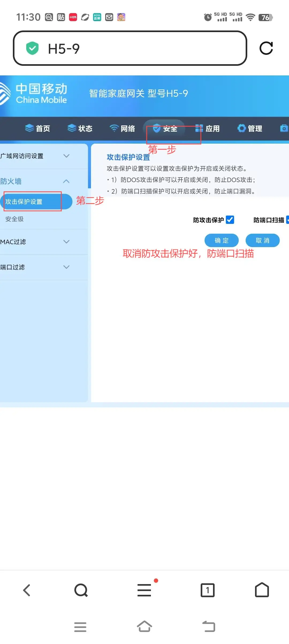289x644 pixels.
Task: Click the MAC过滤 menu label
Action: click(13, 242)
